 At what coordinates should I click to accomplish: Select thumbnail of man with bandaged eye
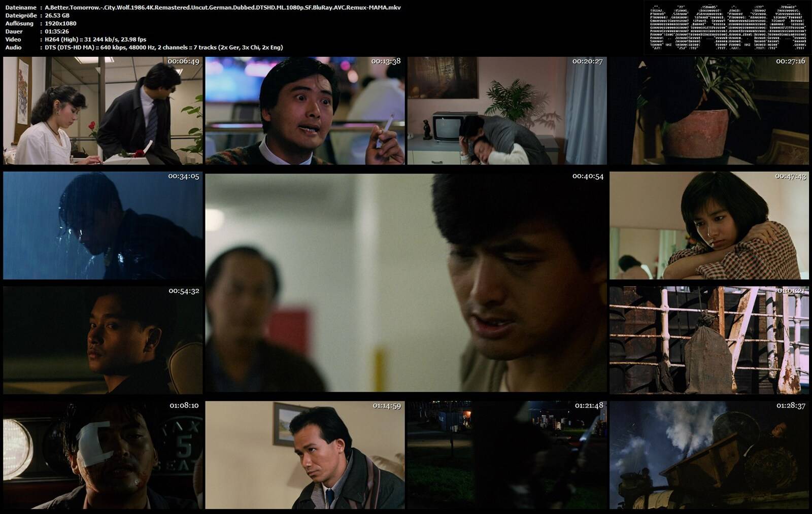click(x=103, y=455)
